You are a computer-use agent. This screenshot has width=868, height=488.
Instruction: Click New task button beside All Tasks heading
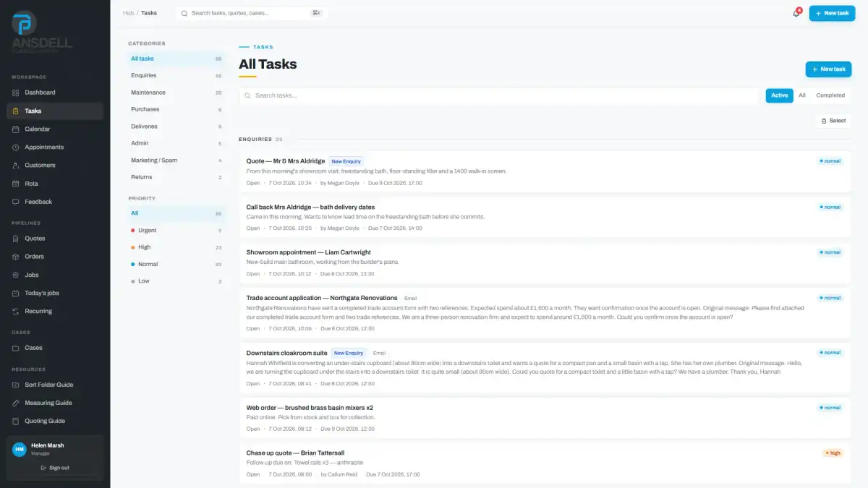828,69
